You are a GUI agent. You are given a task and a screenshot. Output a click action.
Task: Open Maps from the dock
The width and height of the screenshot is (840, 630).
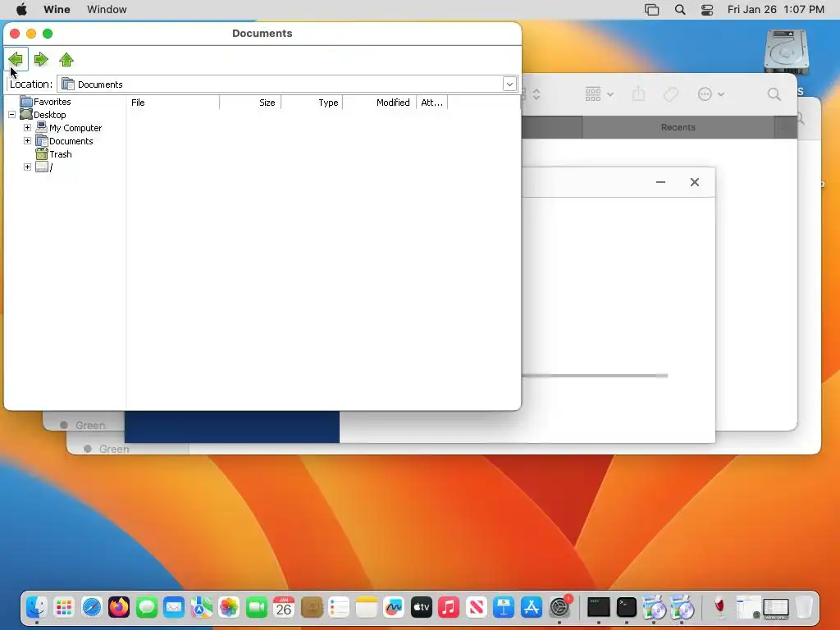click(202, 608)
